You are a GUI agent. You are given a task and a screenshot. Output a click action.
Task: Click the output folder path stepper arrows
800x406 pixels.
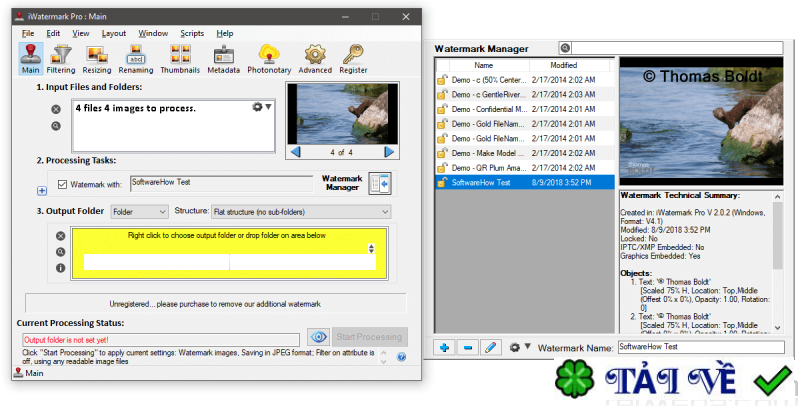pyautogui.click(x=371, y=248)
